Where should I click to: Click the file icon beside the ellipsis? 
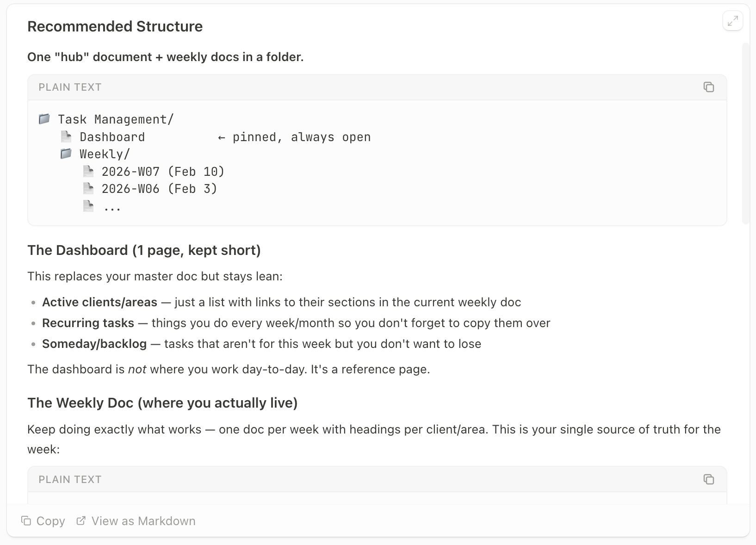pyautogui.click(x=88, y=206)
